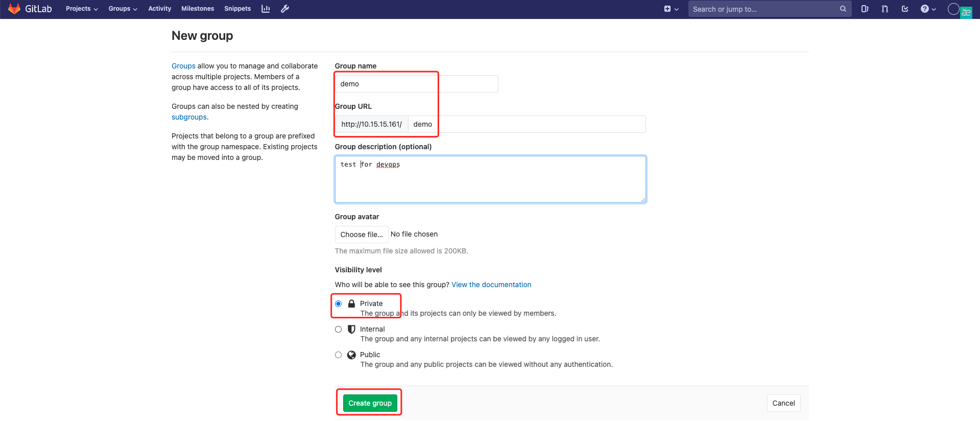The height and width of the screenshot is (421, 980).
Task: Click the GitLab fox logo
Action: click(14, 9)
